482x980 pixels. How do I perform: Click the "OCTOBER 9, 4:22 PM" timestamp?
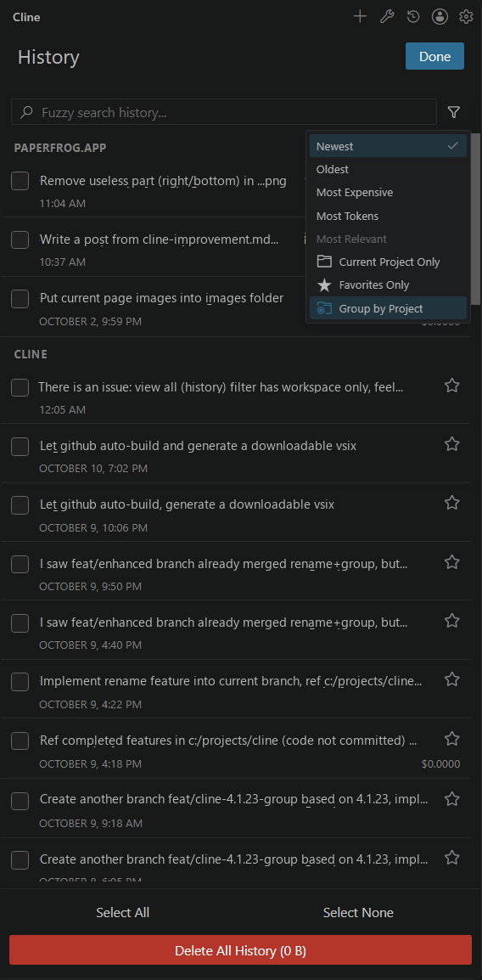(x=91, y=704)
